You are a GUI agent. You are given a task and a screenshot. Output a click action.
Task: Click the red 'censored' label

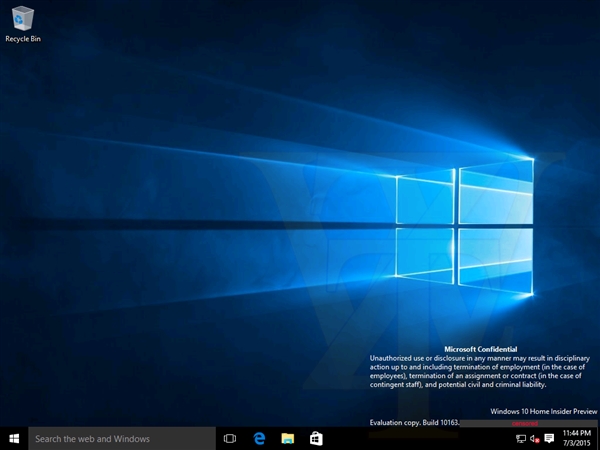coord(524,424)
